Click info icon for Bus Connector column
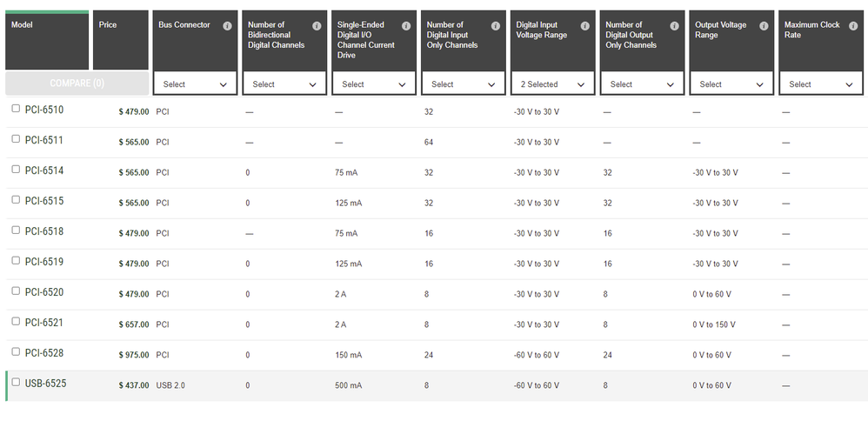This screenshot has width=868, height=421. pyautogui.click(x=227, y=26)
